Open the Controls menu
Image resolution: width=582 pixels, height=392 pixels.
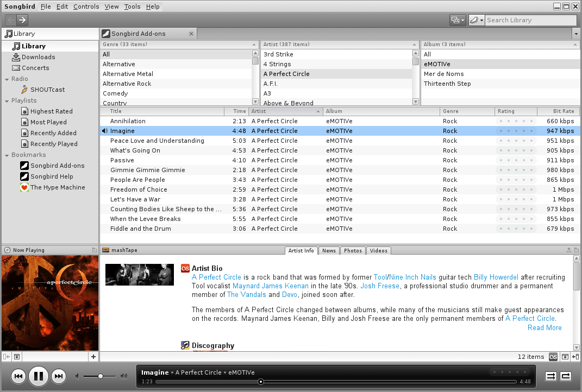86,7
